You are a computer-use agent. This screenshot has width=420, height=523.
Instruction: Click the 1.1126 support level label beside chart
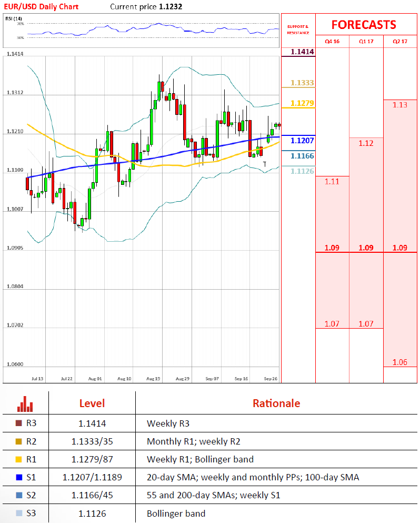click(x=302, y=171)
